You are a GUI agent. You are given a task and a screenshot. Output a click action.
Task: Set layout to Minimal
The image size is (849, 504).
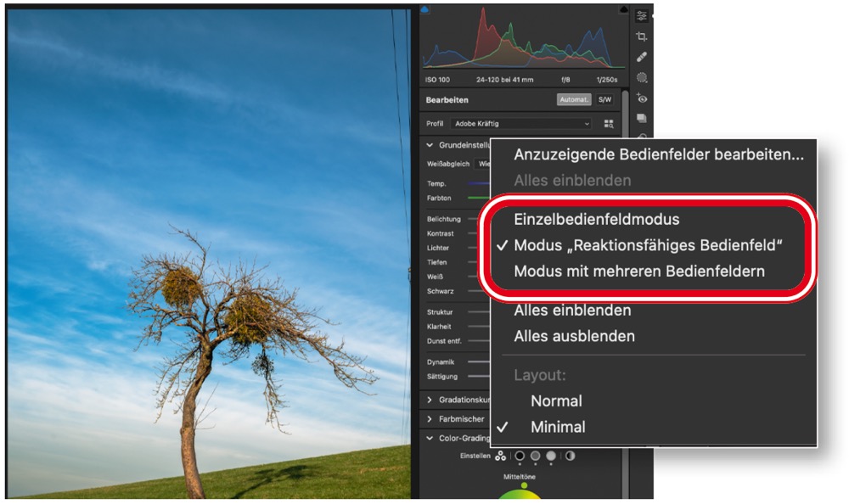[x=558, y=427]
